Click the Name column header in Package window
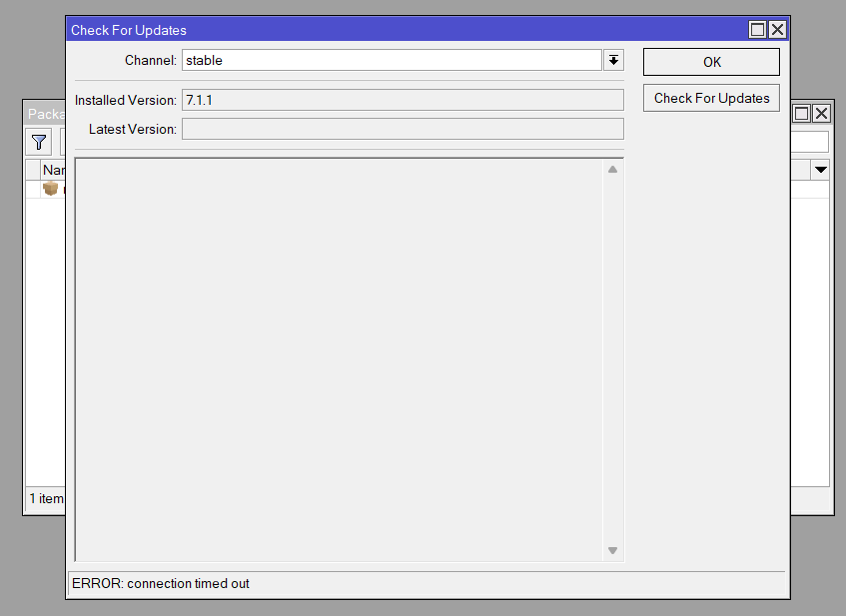 53,170
